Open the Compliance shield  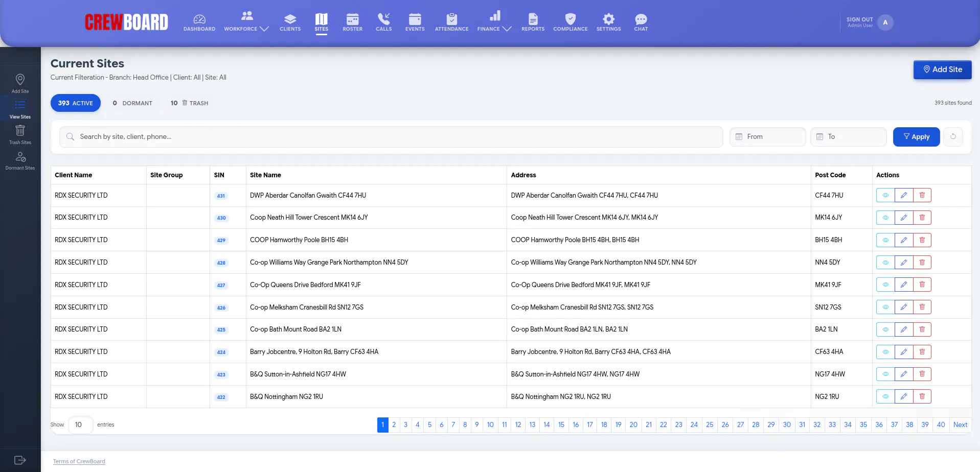(571, 22)
